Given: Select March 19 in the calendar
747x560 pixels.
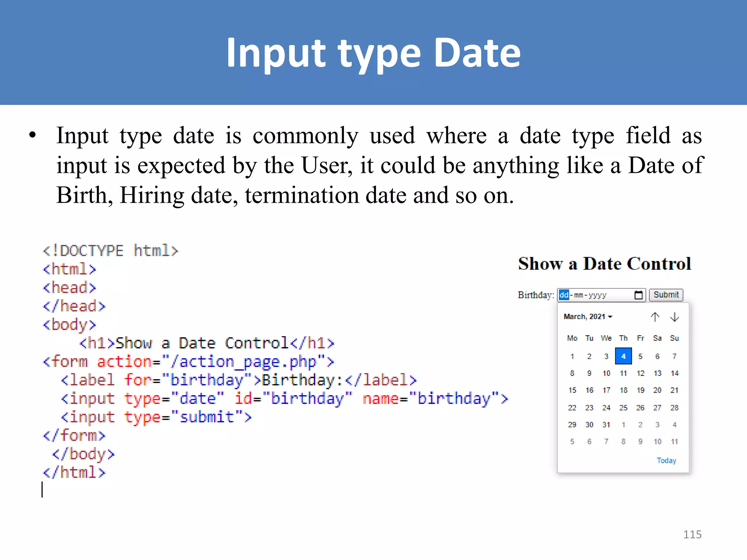Looking at the screenshot, I should tap(640, 390).
